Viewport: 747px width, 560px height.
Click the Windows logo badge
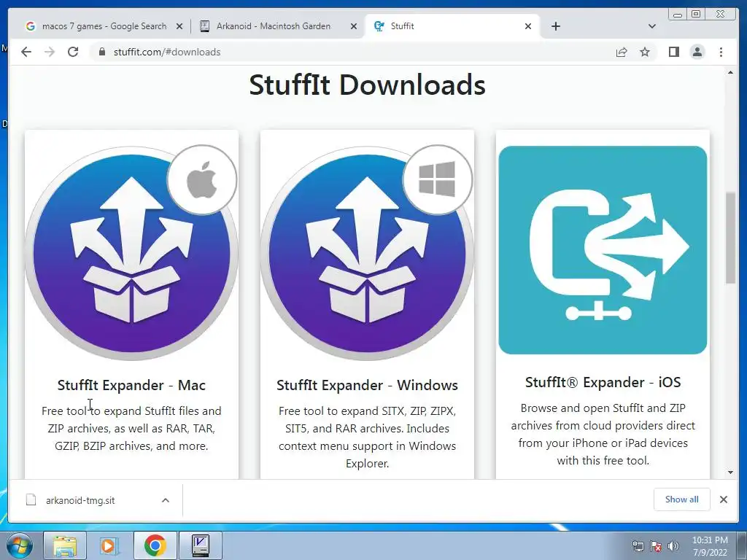tap(438, 180)
